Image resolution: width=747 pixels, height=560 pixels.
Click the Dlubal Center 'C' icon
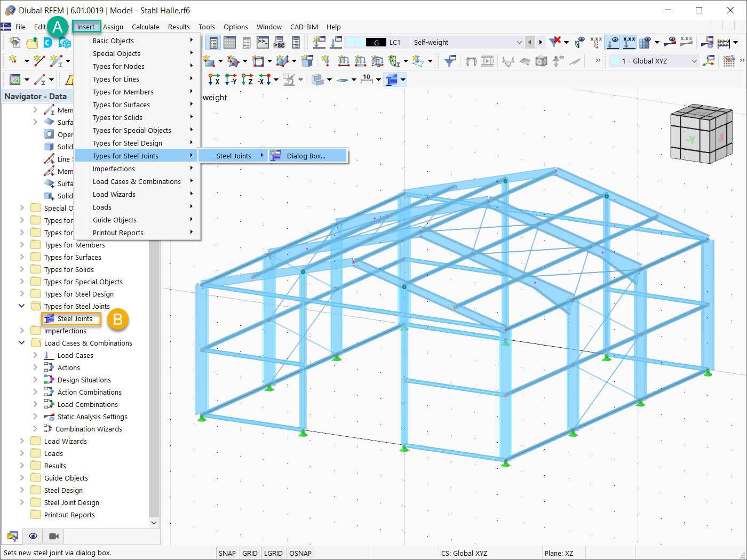click(x=48, y=43)
